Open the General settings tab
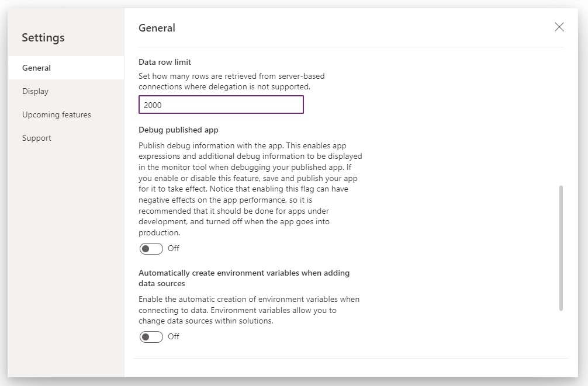This screenshot has height=386, width=588. tap(65, 68)
